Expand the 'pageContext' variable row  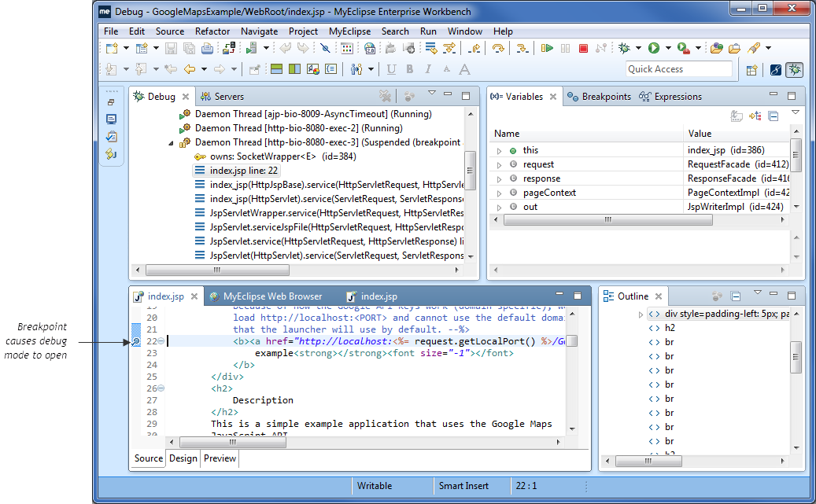[499, 193]
